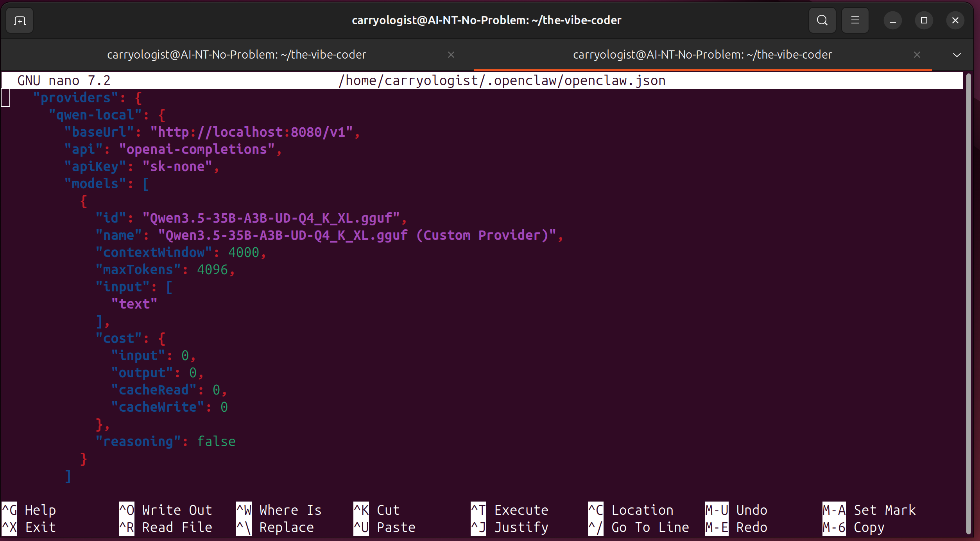Click the ^G Help shortcut
This screenshot has width=980, height=541.
[x=29, y=510]
